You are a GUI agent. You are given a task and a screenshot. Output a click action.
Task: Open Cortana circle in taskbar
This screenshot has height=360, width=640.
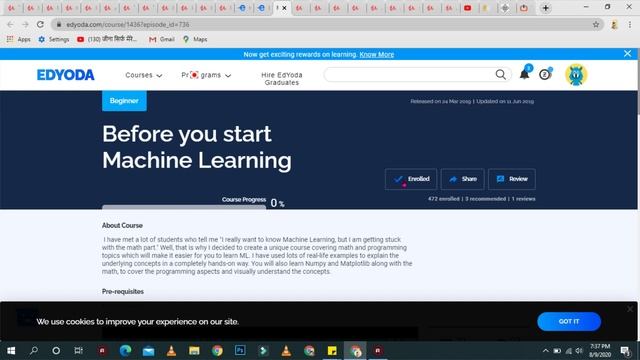tap(56, 351)
